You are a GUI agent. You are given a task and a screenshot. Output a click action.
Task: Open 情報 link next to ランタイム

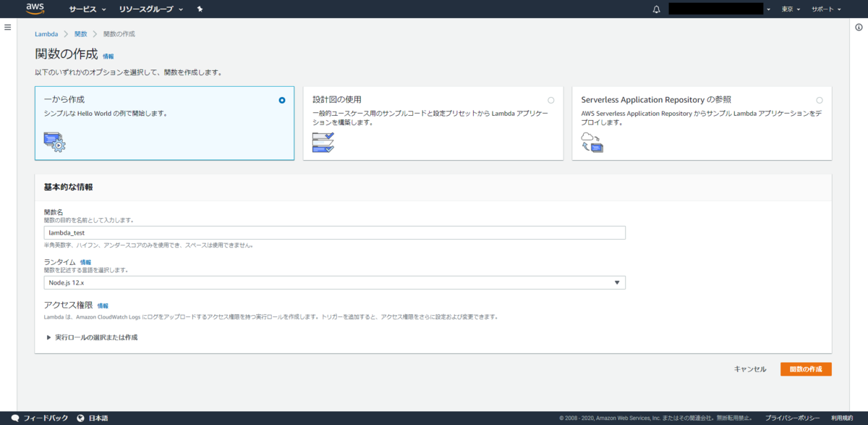85,262
